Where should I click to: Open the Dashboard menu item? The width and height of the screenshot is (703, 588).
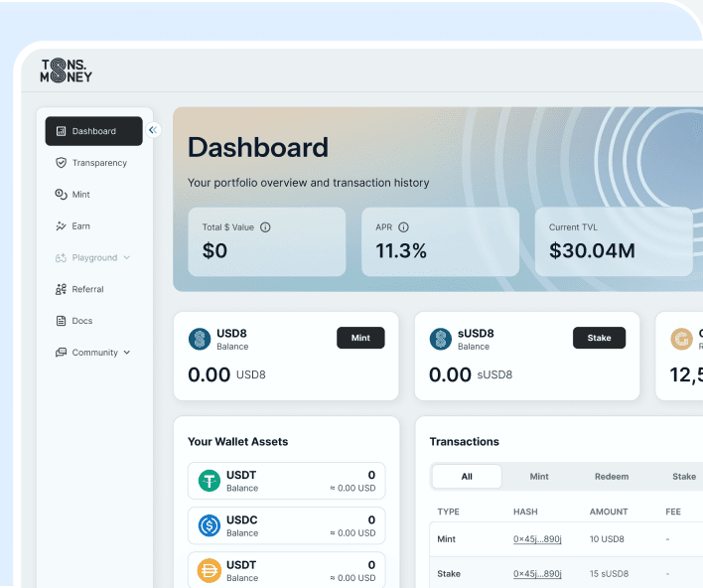point(93,131)
